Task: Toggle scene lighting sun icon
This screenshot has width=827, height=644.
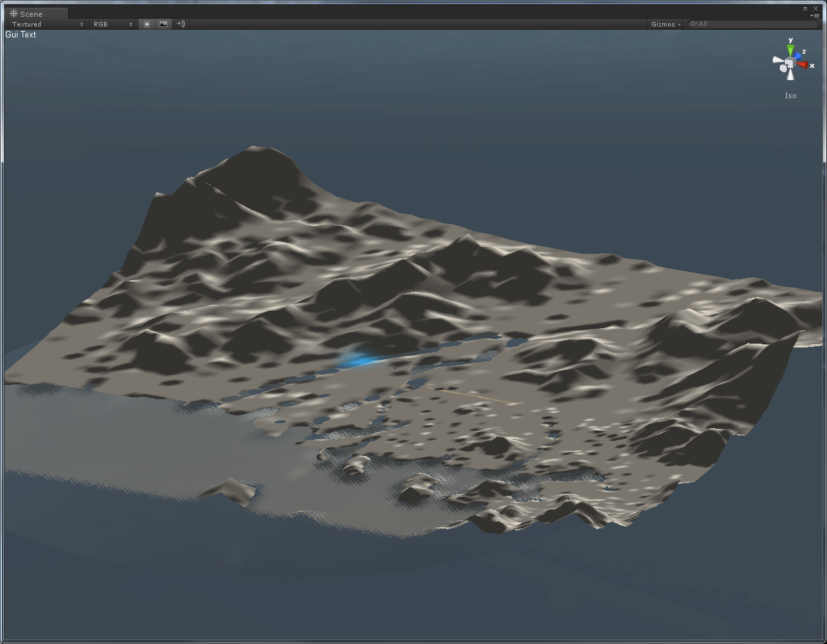Action: click(x=147, y=24)
